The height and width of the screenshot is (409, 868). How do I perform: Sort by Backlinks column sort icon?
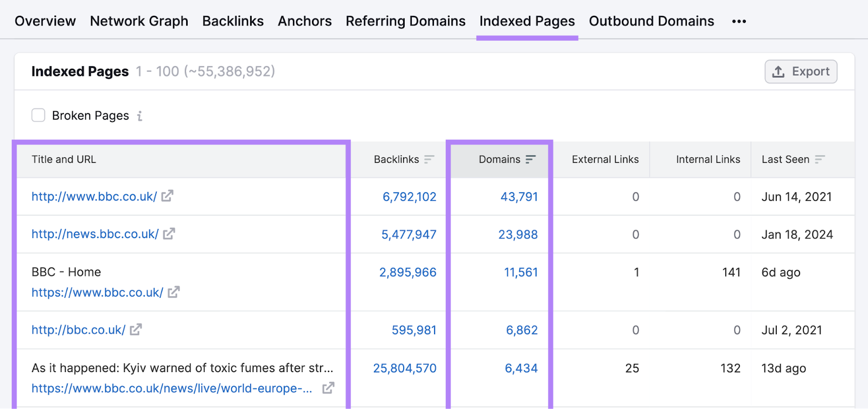pos(429,159)
